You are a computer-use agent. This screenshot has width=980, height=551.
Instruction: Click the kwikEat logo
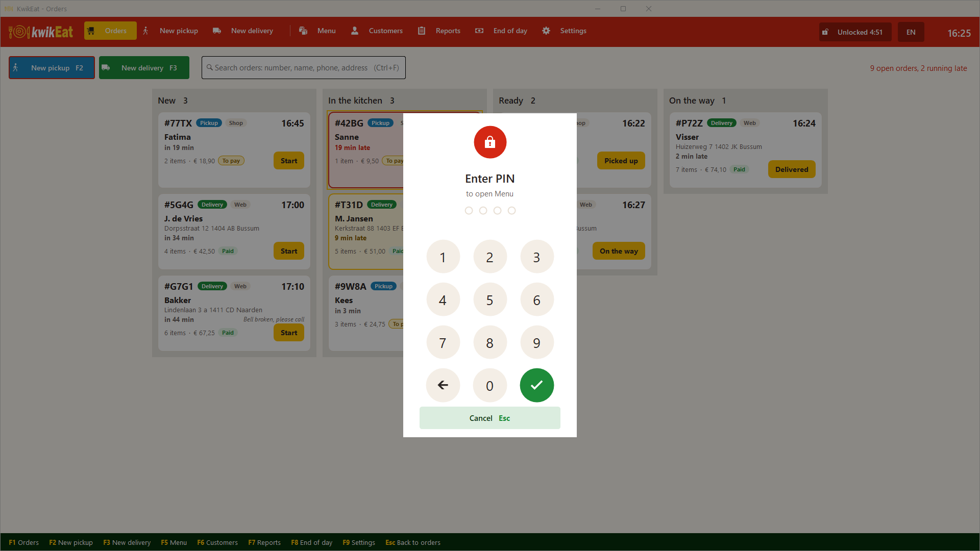[41, 32]
